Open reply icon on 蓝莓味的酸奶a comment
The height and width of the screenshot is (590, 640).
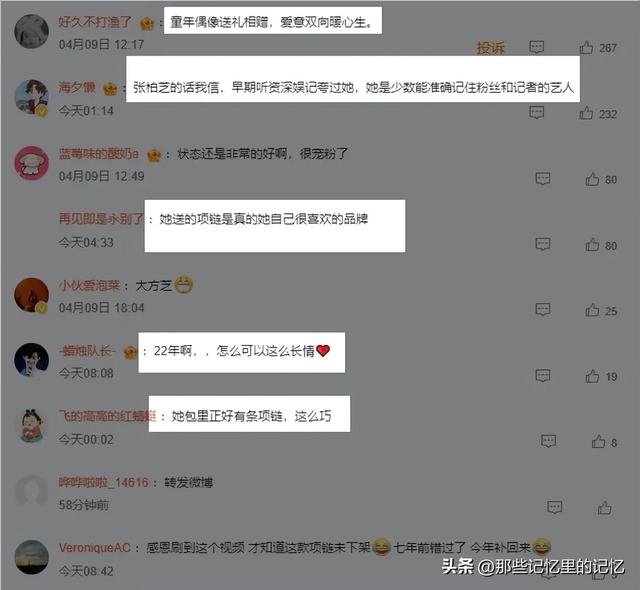coord(542,179)
